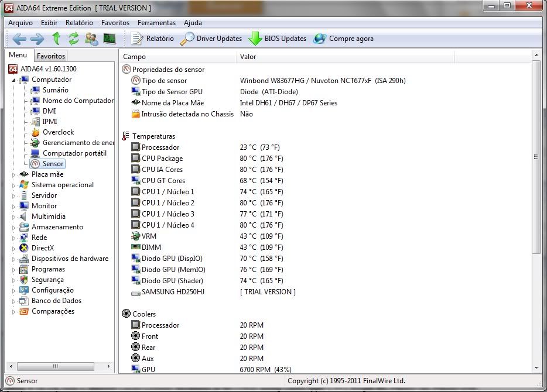
Task: Refresh with the green circular arrows icon
Action: [74, 39]
